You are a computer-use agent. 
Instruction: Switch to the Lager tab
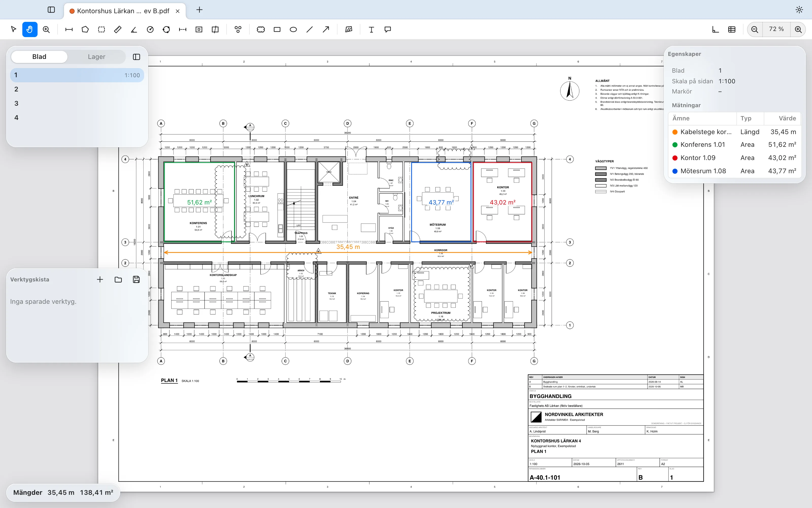(x=96, y=57)
